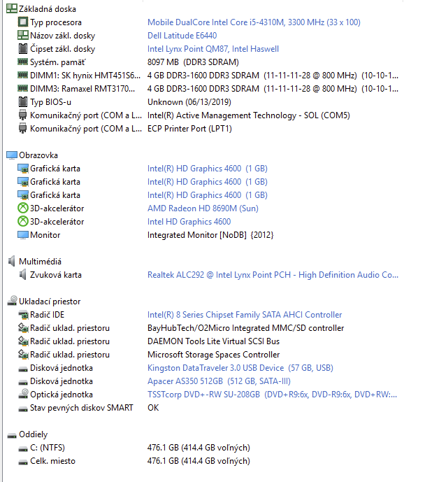Click the Ukladací priestor storage section icon
The image size is (448, 482).
12,301
